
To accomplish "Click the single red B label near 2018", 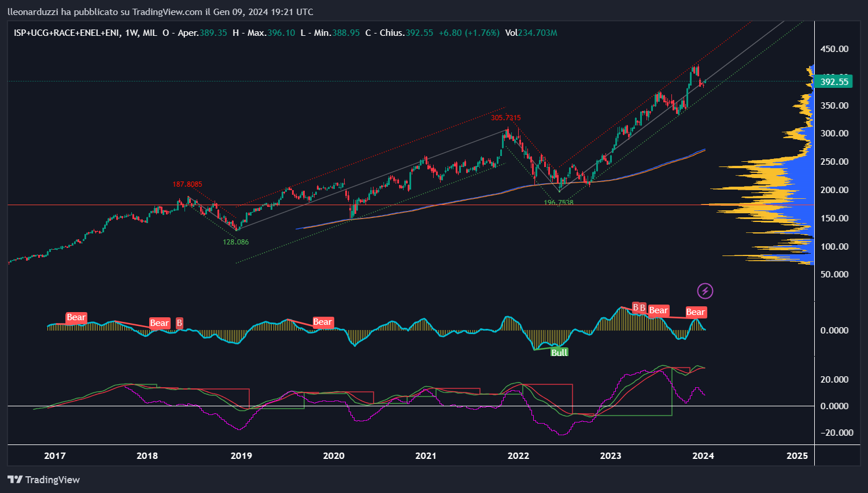I will tap(179, 323).
